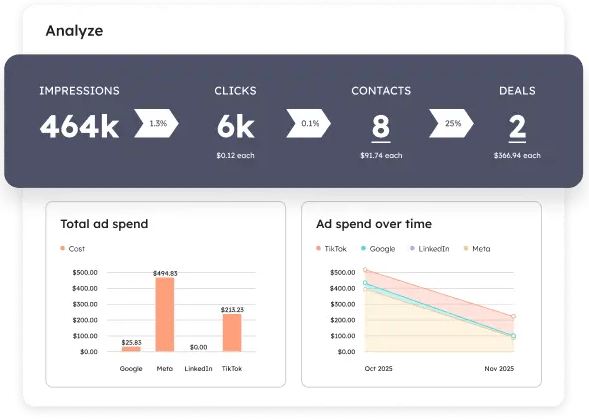Click the DEALS label
This screenshot has width=589, height=420.
(x=517, y=91)
